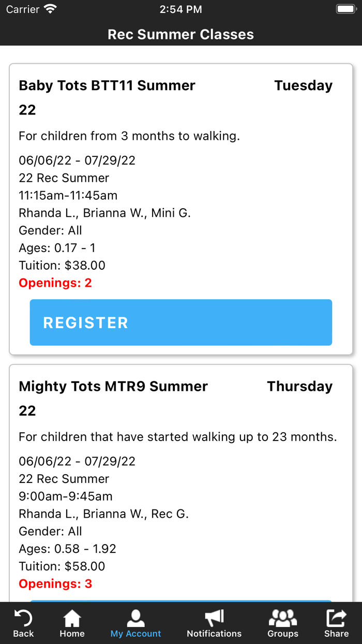
Task: Open the Groups people icon
Action: [283, 618]
